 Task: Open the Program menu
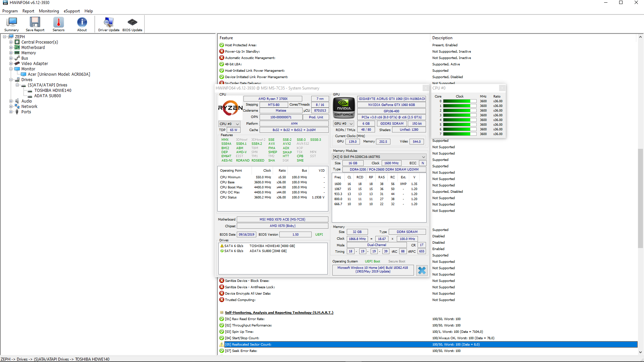pyautogui.click(x=10, y=11)
